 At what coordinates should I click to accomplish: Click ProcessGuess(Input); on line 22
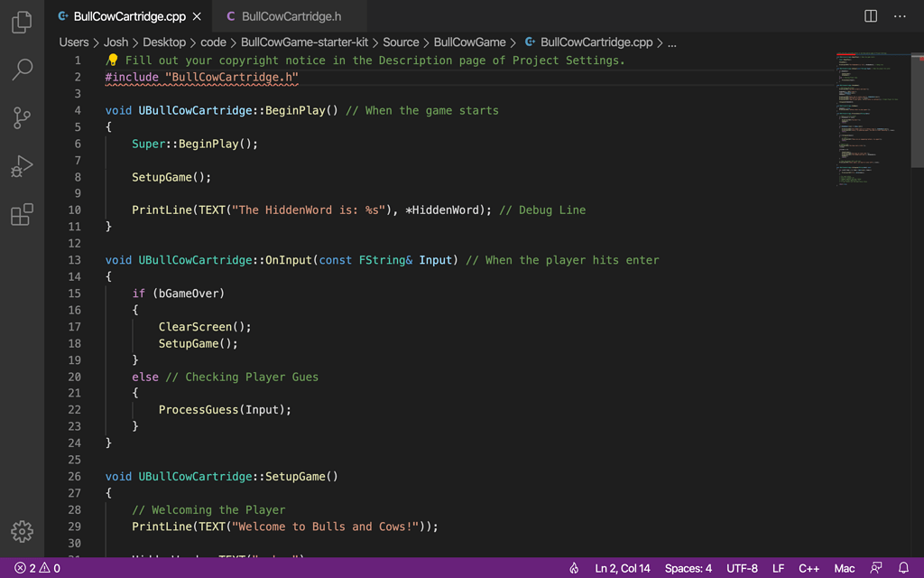225,410
